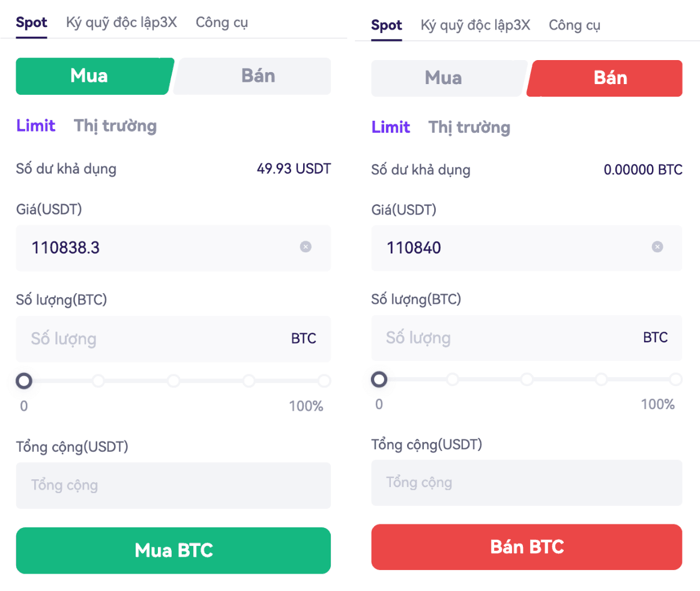This screenshot has width=700, height=591.
Task: Click 25% point on left buy slider
Action: pyautogui.click(x=98, y=381)
